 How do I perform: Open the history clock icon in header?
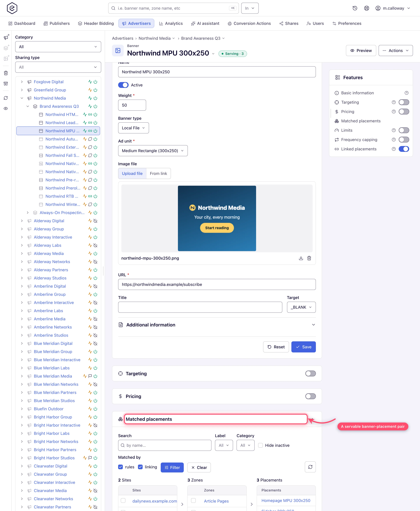click(x=355, y=8)
